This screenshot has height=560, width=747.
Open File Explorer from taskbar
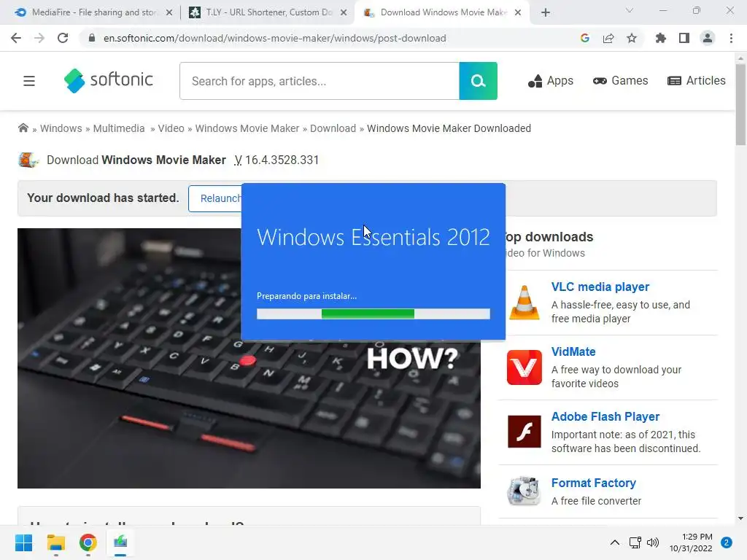click(x=55, y=542)
